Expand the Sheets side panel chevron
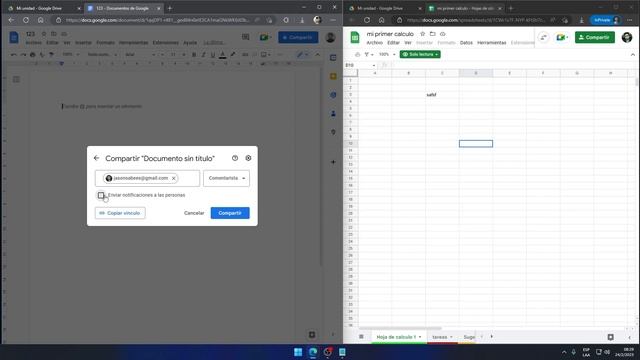This screenshot has width=640, height=360. click(x=629, y=337)
